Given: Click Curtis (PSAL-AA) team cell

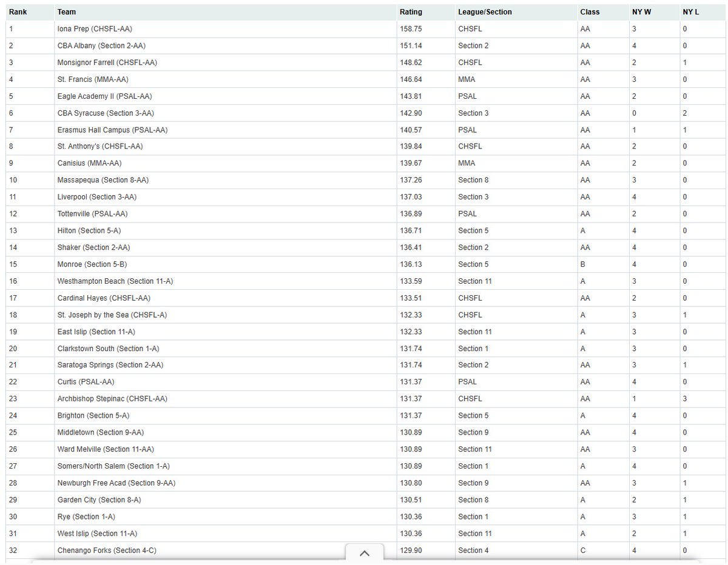Looking at the screenshot, I should click(224, 382).
